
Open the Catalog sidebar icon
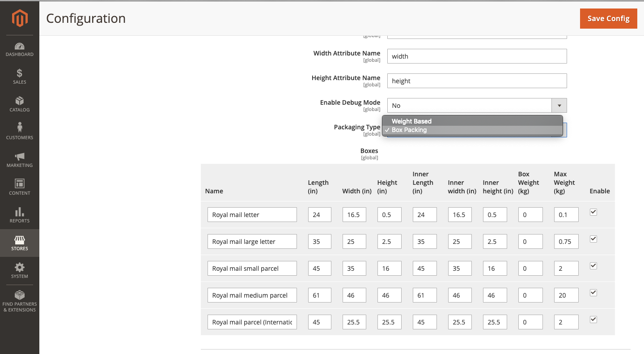point(20,104)
